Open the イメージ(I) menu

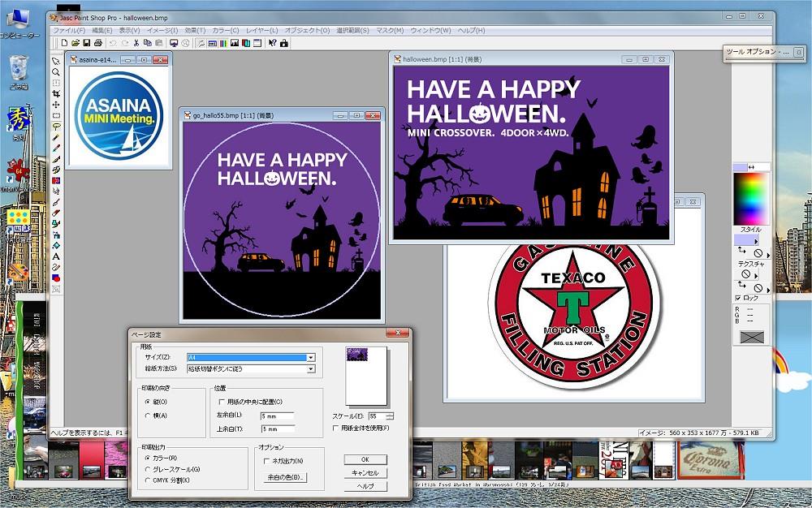click(x=162, y=31)
